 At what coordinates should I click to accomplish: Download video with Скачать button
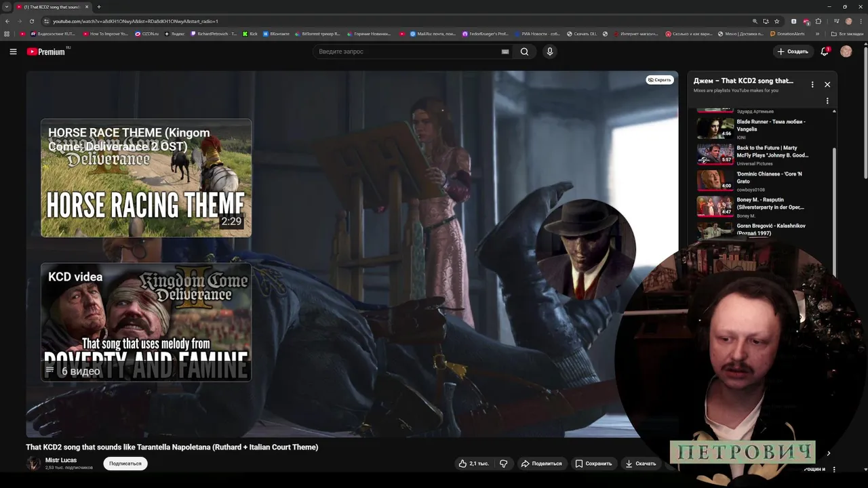point(641,464)
